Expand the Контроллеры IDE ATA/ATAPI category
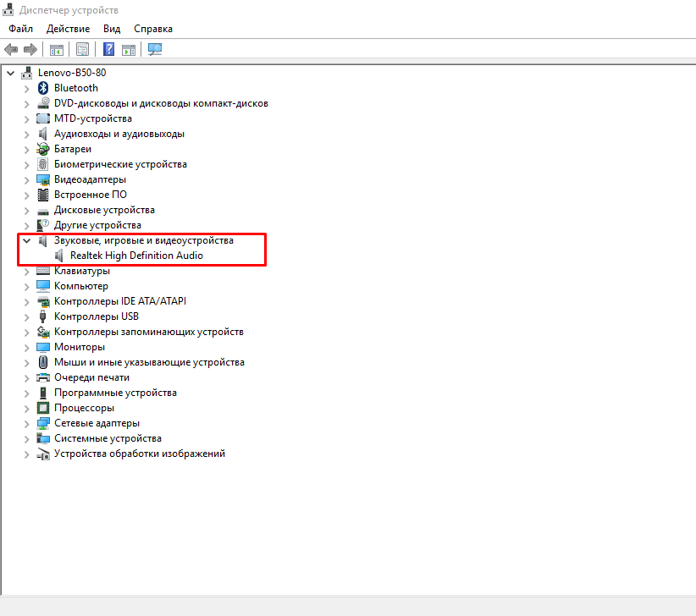Screen dimensions: 696x616 26,302
